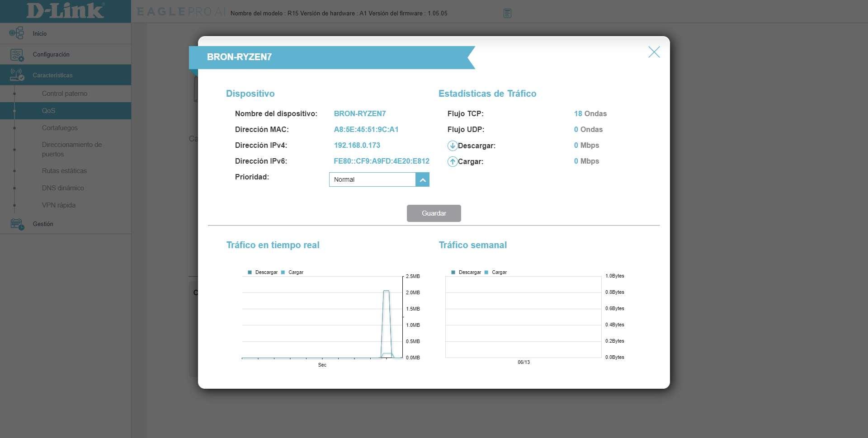
Task: Click the Características router icon
Action: [x=17, y=75]
